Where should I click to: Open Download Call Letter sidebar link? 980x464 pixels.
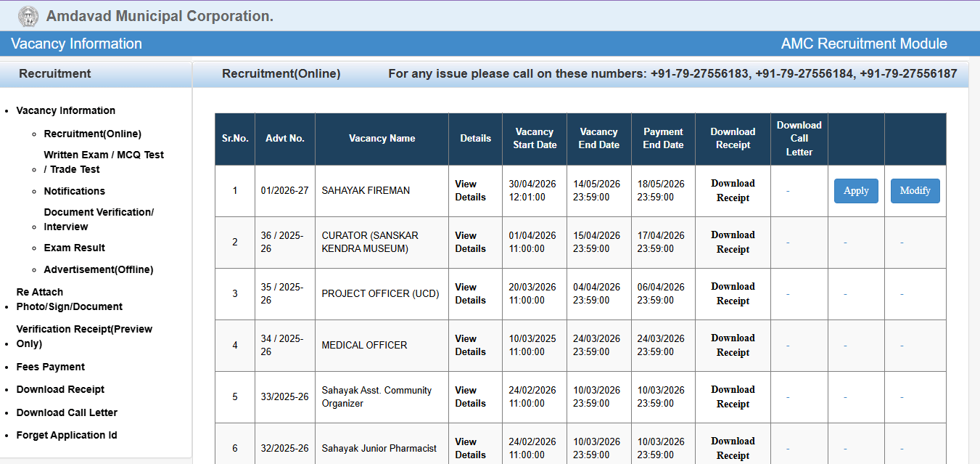click(x=67, y=412)
